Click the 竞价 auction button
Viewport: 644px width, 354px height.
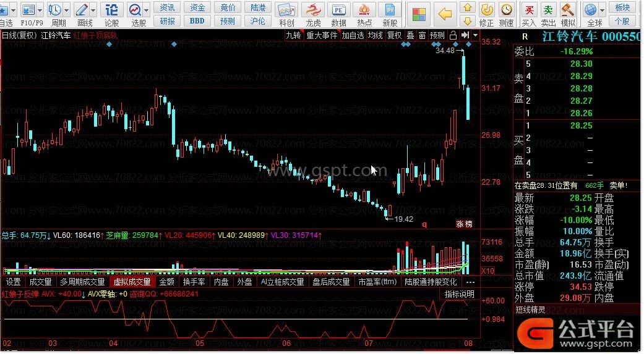tap(228, 7)
